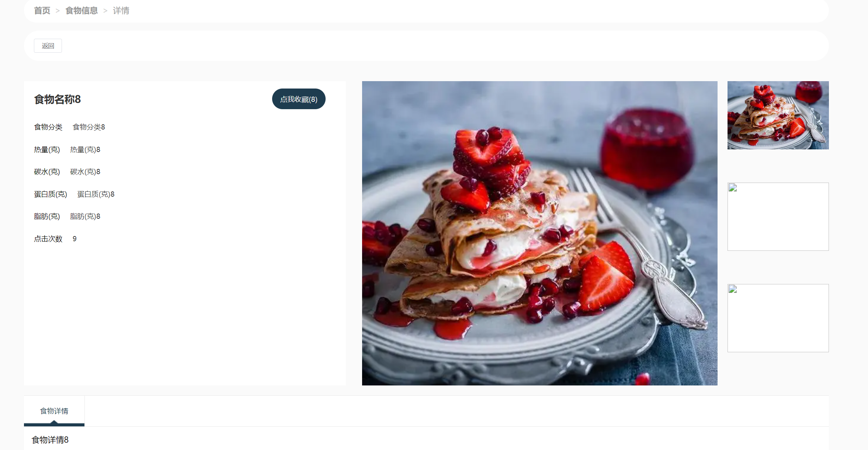This screenshot has width=868, height=450.
Task: Select the second broken image thumbnail
Action: 778,217
